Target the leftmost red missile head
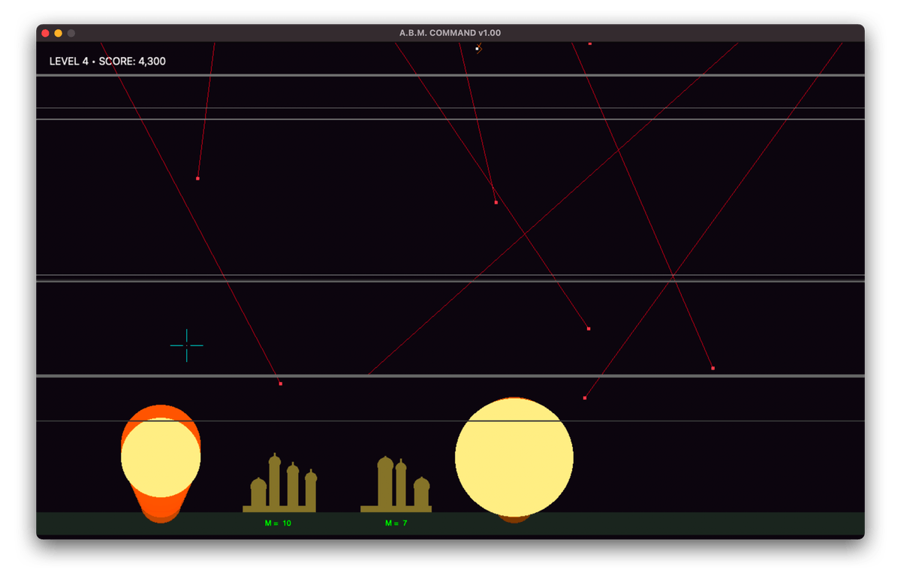901x588 pixels. tap(197, 179)
